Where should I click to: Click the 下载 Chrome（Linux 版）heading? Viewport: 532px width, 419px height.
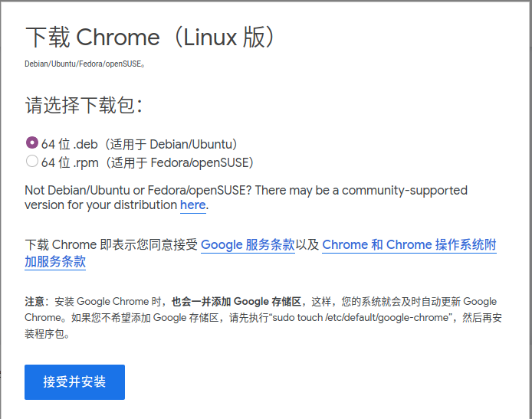pos(149,37)
